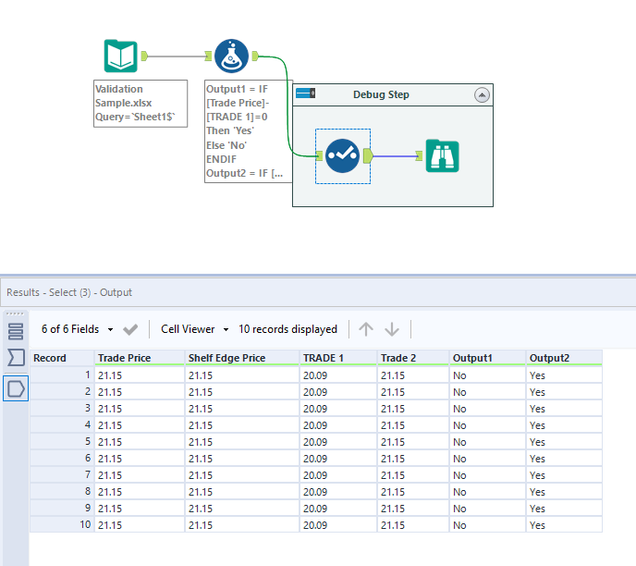Viewport: 636px width, 566px height.
Task: Select the Select tool checkmark icon
Action: pyautogui.click(x=343, y=155)
